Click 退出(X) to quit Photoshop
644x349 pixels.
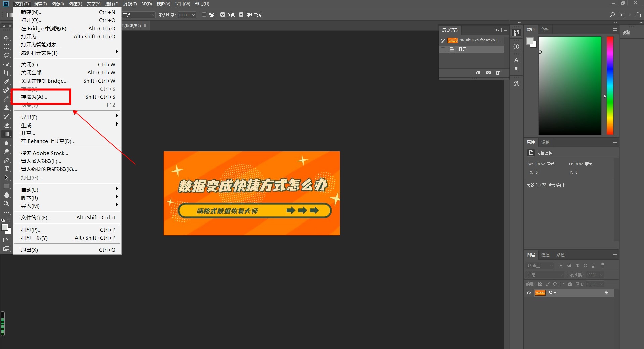pyautogui.click(x=30, y=250)
